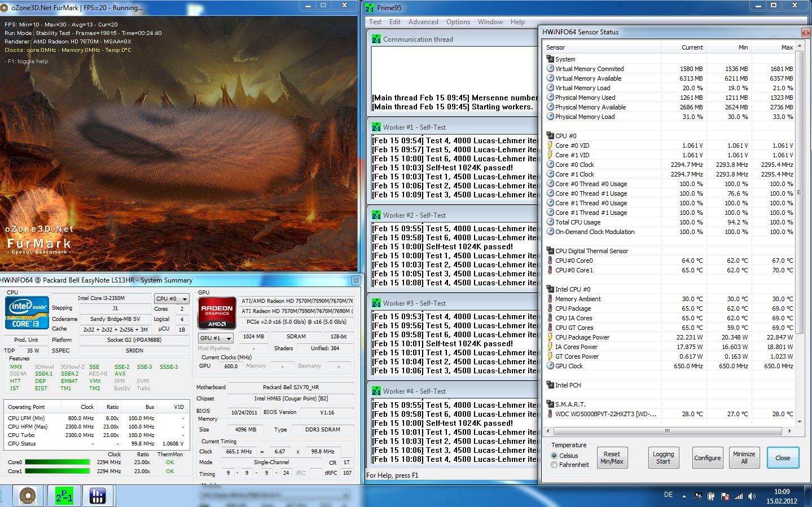Click the thermometer icon beside the WDC drive
Image resolution: width=812 pixels, height=507 pixels.
point(550,414)
